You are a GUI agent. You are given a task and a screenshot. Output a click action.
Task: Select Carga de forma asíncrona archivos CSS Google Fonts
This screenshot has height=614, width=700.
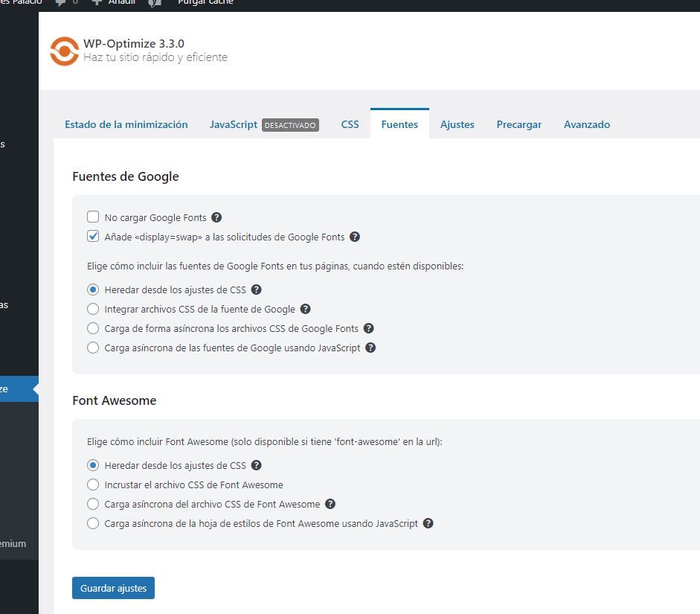pyautogui.click(x=93, y=328)
